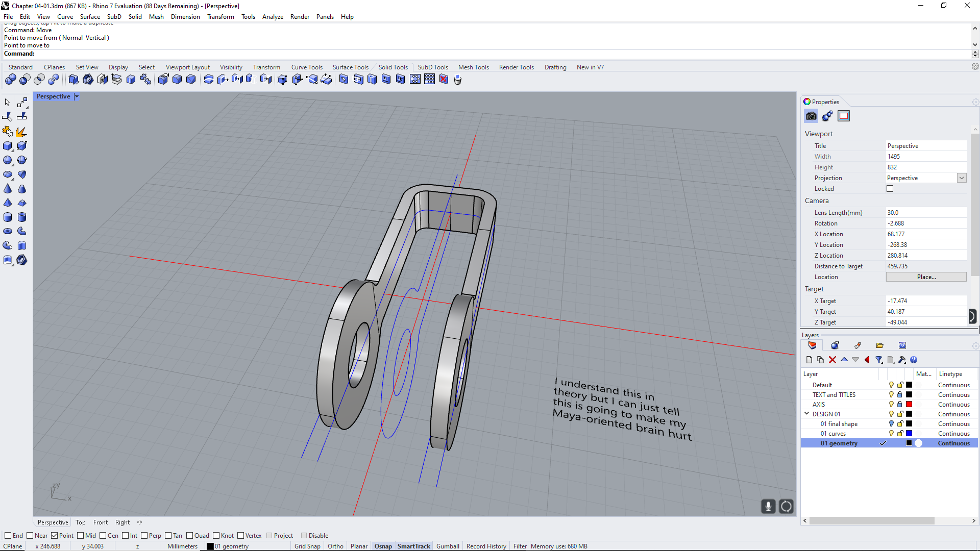Image resolution: width=980 pixels, height=551 pixels.
Task: Click Record History in status bar
Action: (x=486, y=546)
